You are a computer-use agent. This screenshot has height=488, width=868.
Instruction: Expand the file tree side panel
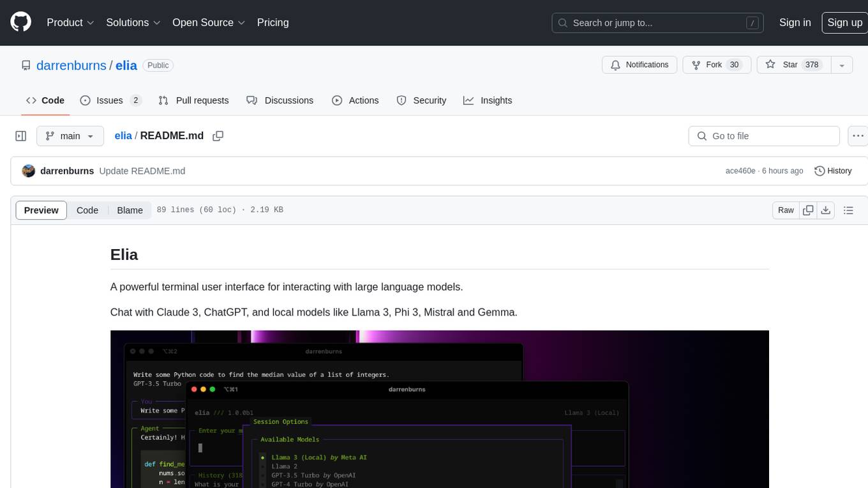[21, 136]
